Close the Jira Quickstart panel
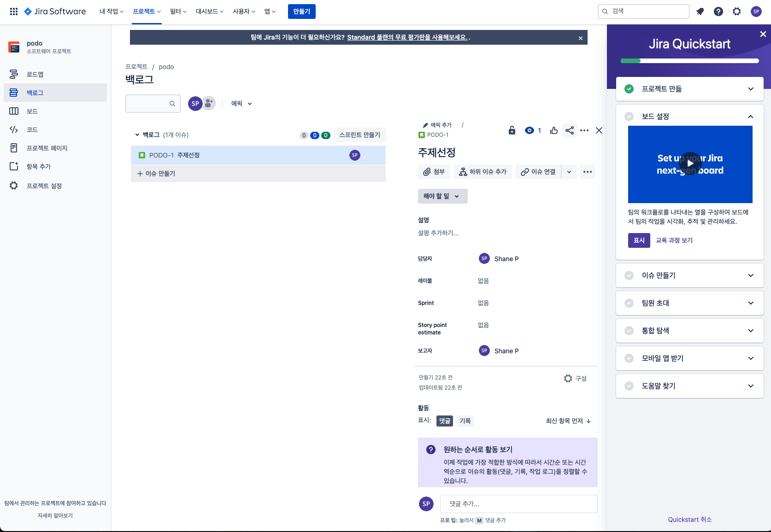Screen dimensions: 771x532 763,34
